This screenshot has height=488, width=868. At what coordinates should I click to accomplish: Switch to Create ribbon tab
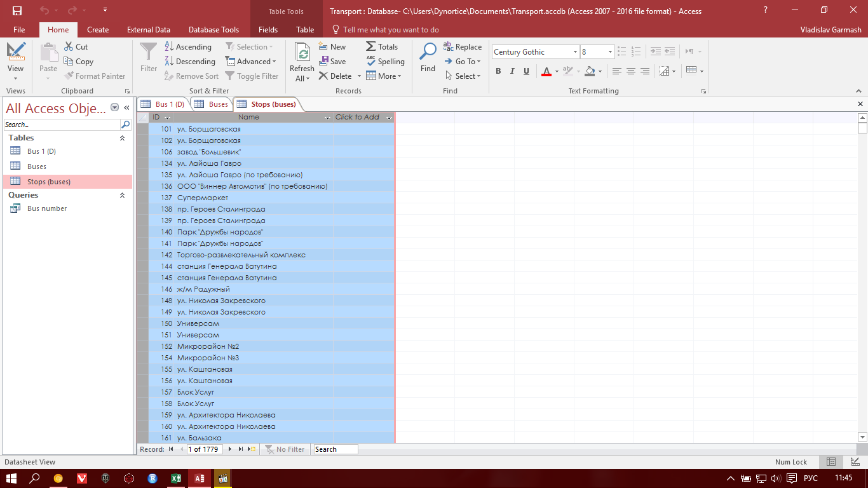click(x=98, y=29)
